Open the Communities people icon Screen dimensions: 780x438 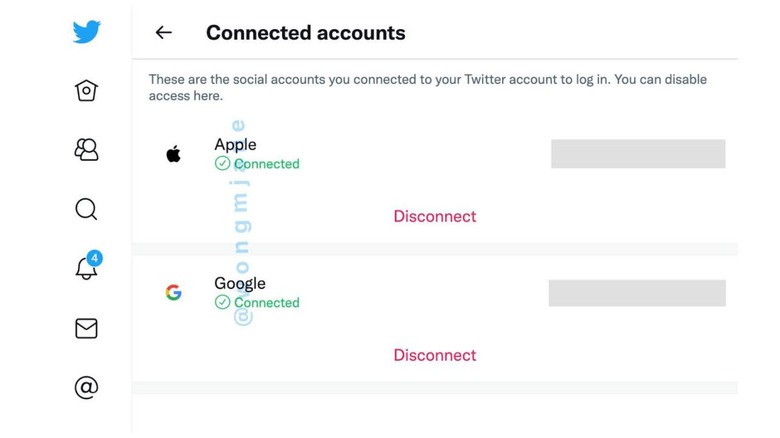click(86, 149)
